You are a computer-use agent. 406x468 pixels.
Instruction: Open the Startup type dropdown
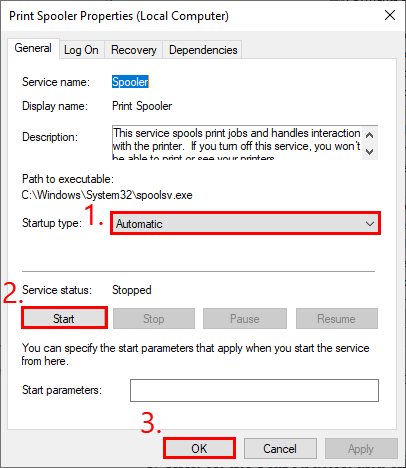pos(245,223)
